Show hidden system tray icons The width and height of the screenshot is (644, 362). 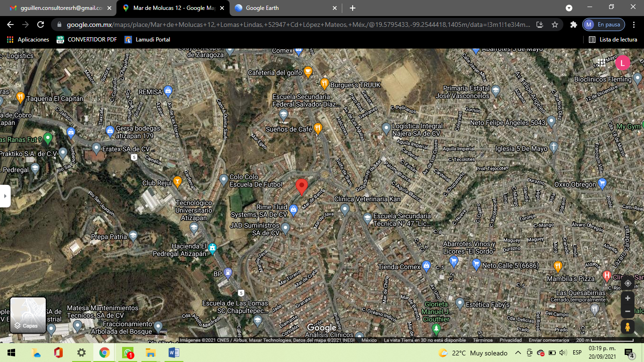(518, 353)
